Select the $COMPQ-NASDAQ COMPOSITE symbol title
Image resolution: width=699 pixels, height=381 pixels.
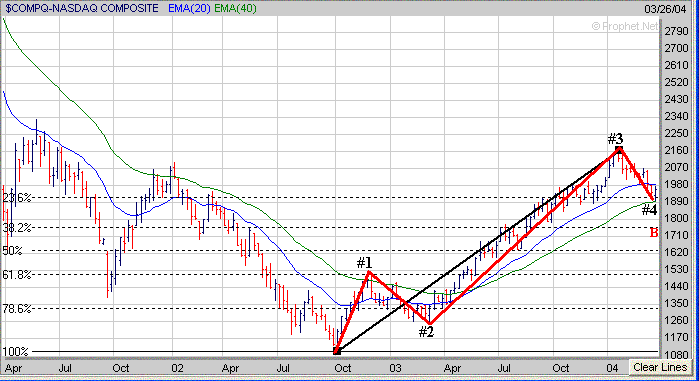click(82, 8)
